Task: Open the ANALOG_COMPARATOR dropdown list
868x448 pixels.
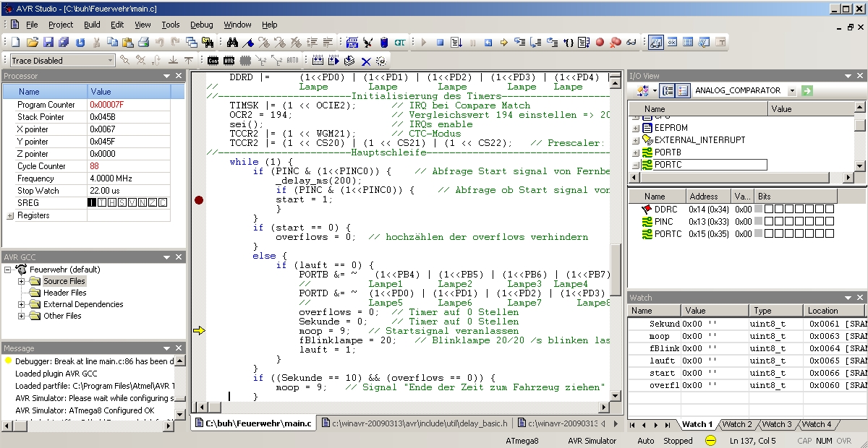Action: pos(792,90)
